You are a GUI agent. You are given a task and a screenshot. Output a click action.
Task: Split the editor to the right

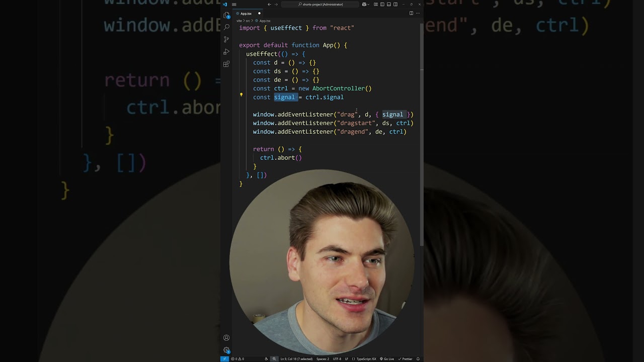click(411, 14)
